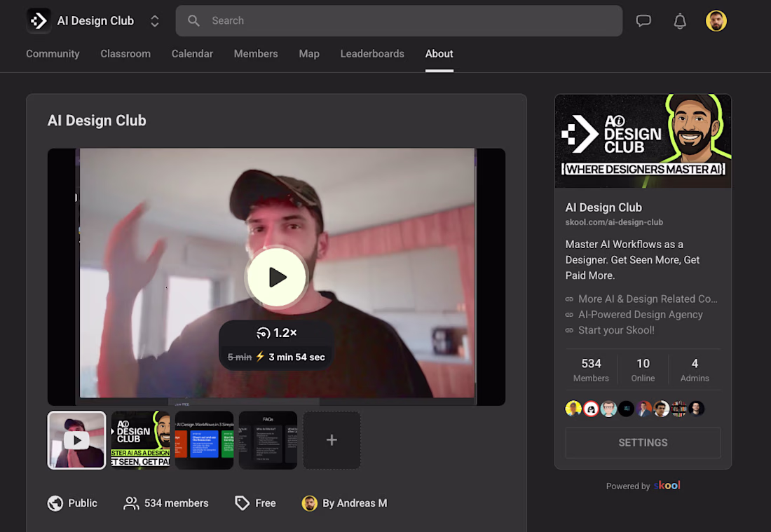Click the Andreas M creator avatar
Screen dimensions: 771x532
pos(309,503)
